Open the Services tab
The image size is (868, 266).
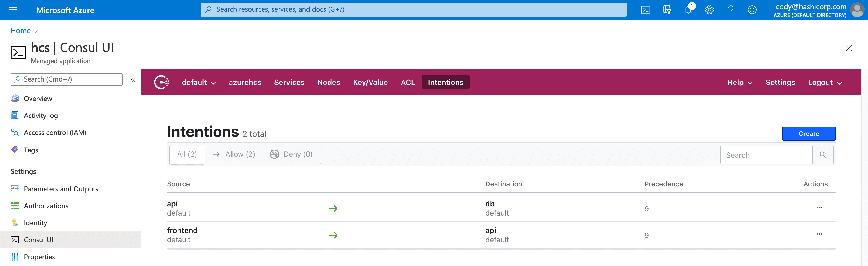coord(289,82)
